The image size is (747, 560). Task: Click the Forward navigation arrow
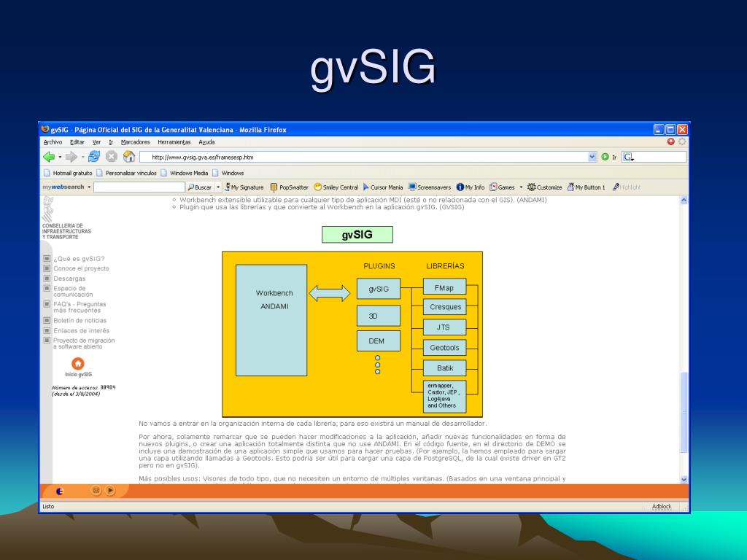click(71, 157)
